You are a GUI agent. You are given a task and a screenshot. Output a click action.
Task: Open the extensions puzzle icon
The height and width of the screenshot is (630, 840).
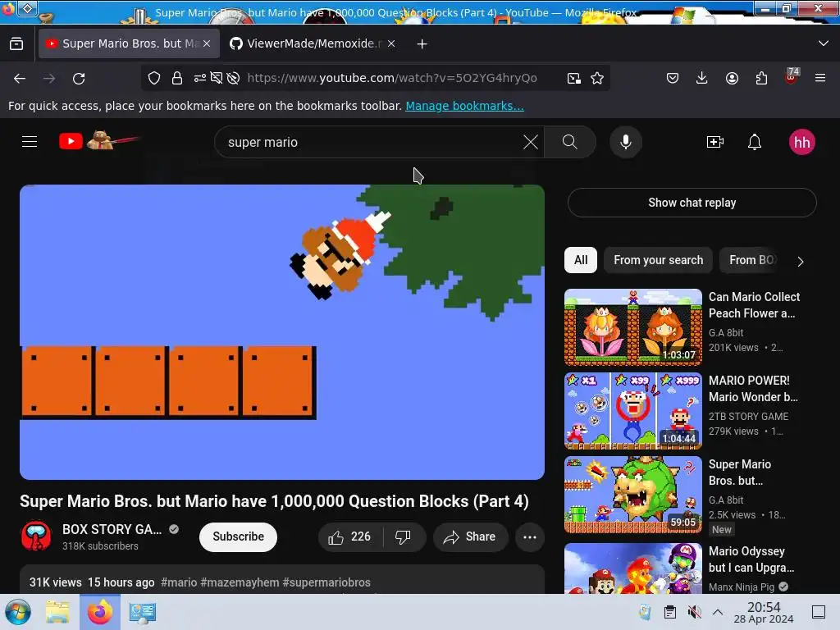tap(761, 79)
